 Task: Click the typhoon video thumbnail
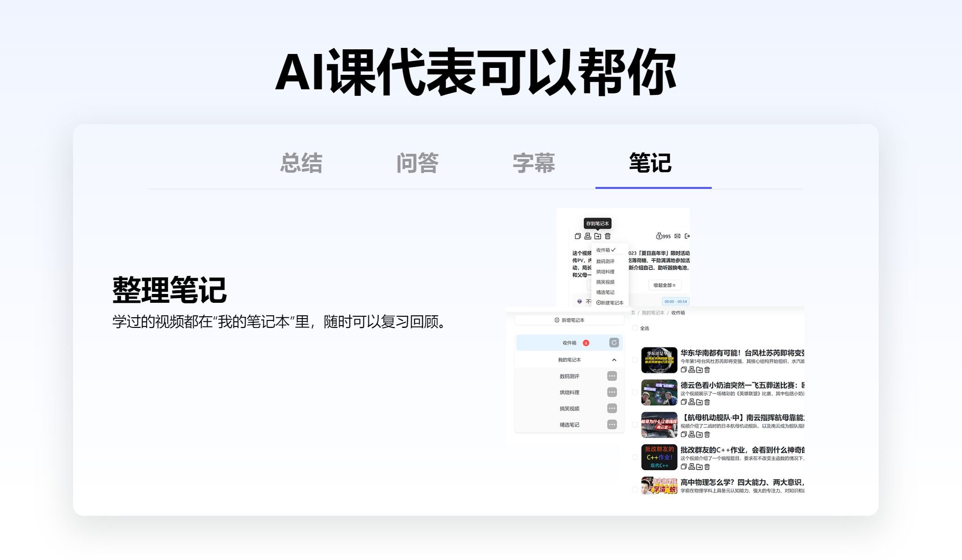[659, 360]
